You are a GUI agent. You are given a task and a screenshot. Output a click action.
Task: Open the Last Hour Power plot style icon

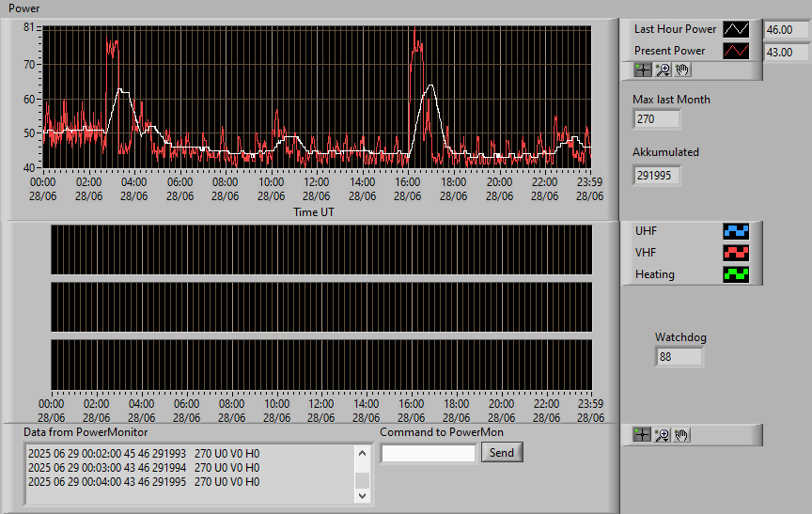tap(736, 29)
